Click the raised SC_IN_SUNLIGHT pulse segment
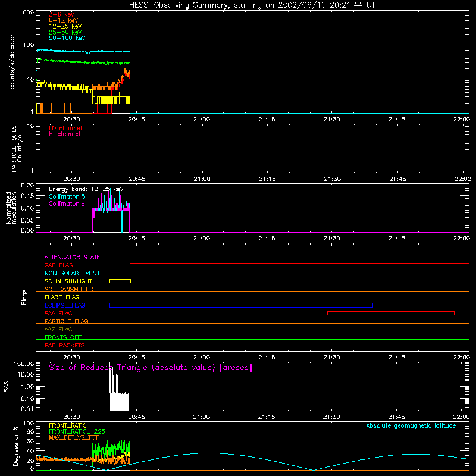The height and width of the screenshot is (476, 476). pos(120,279)
